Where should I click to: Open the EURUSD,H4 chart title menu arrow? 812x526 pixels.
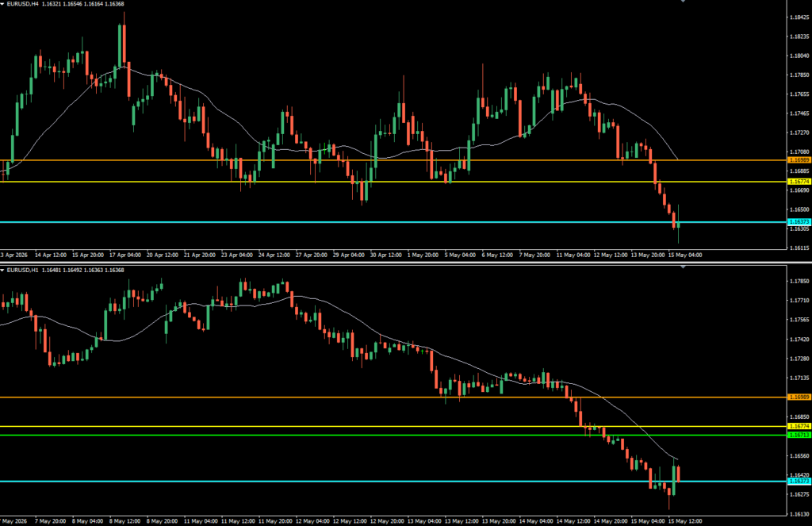pyautogui.click(x=2, y=4)
